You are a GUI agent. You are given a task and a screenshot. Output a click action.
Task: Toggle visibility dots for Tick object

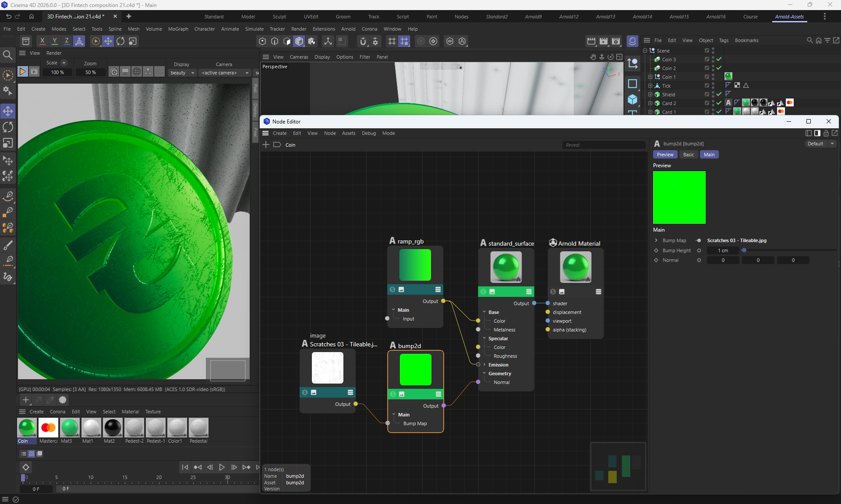click(x=713, y=85)
